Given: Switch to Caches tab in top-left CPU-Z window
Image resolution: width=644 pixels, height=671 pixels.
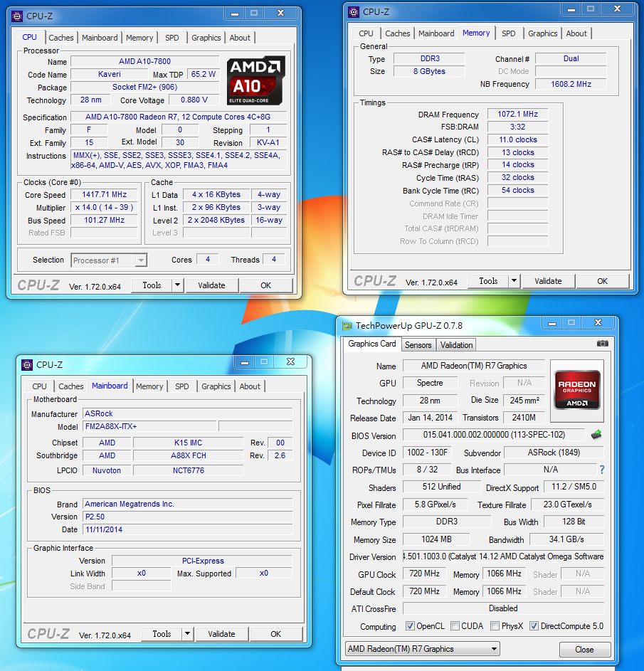Looking at the screenshot, I should coord(60,38).
